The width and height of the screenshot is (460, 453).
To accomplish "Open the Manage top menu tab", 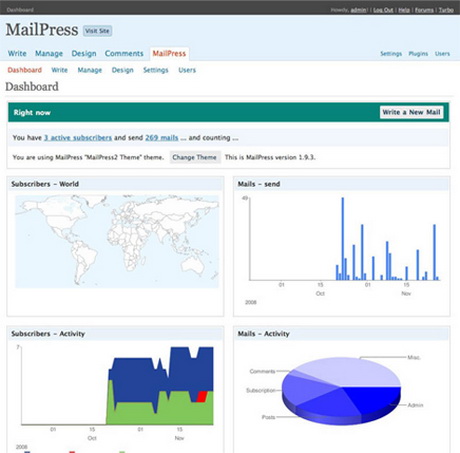I will (x=49, y=53).
